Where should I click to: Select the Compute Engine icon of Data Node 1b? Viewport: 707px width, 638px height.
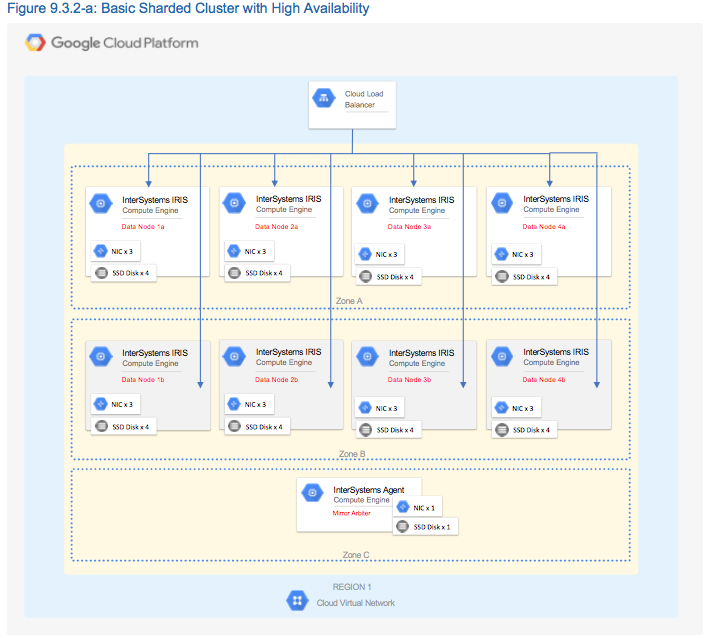101,356
